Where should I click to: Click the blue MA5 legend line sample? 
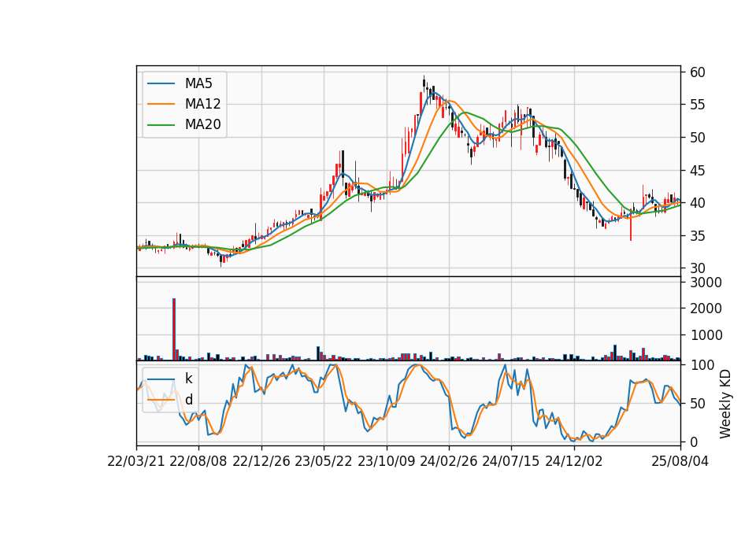161,83
